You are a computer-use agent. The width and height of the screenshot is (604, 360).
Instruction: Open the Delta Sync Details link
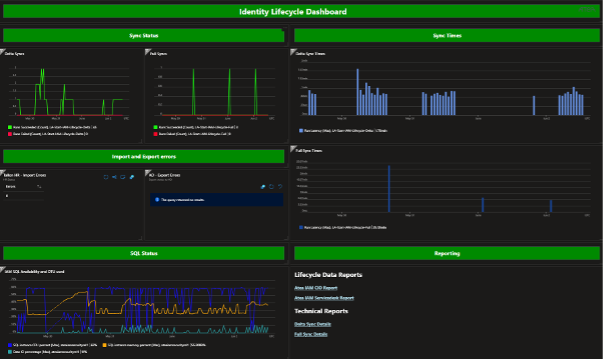tap(312, 324)
